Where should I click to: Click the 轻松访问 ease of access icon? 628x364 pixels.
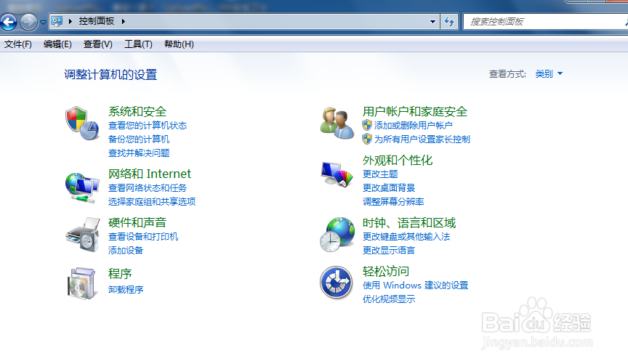click(336, 283)
